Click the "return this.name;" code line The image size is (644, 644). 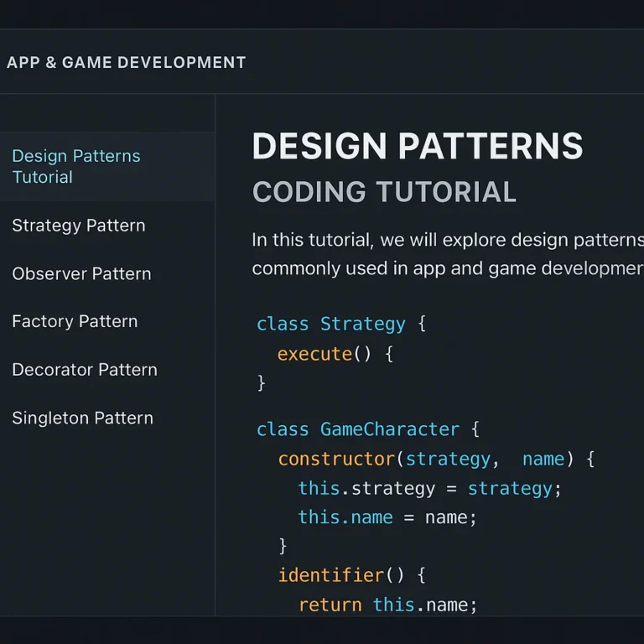[x=387, y=605]
